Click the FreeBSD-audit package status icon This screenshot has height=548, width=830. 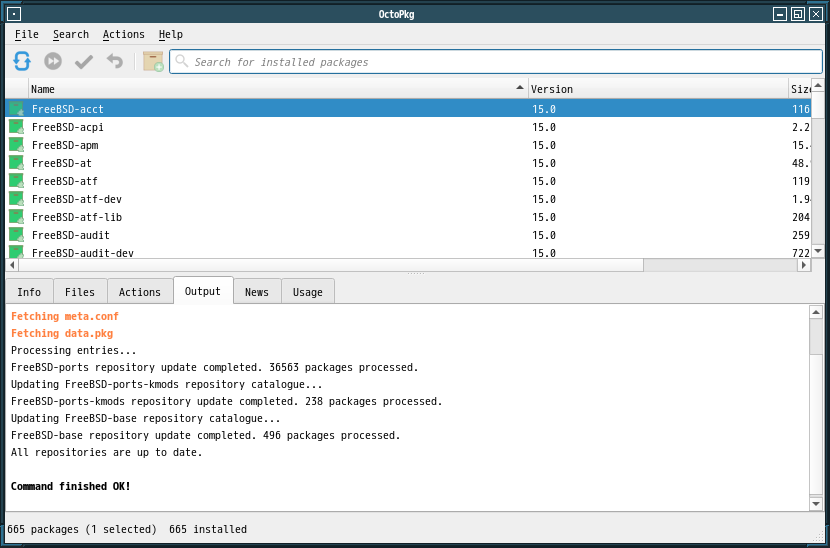pos(16,235)
